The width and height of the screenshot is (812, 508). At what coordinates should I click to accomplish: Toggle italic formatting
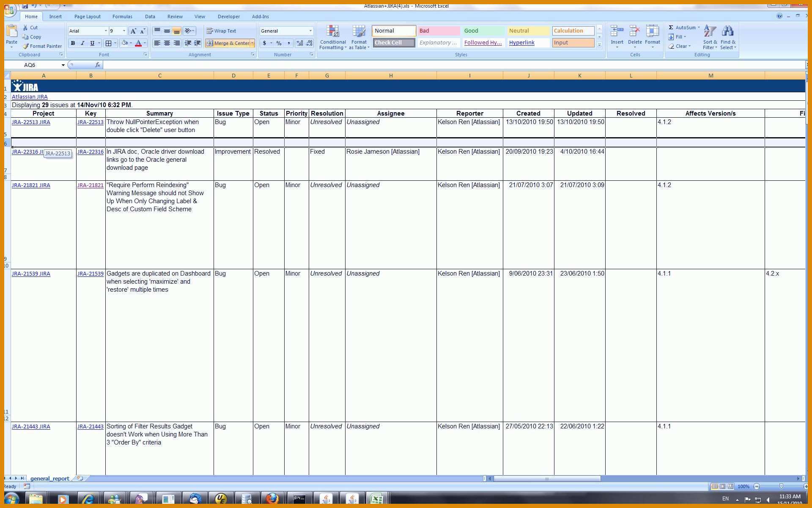coord(82,43)
